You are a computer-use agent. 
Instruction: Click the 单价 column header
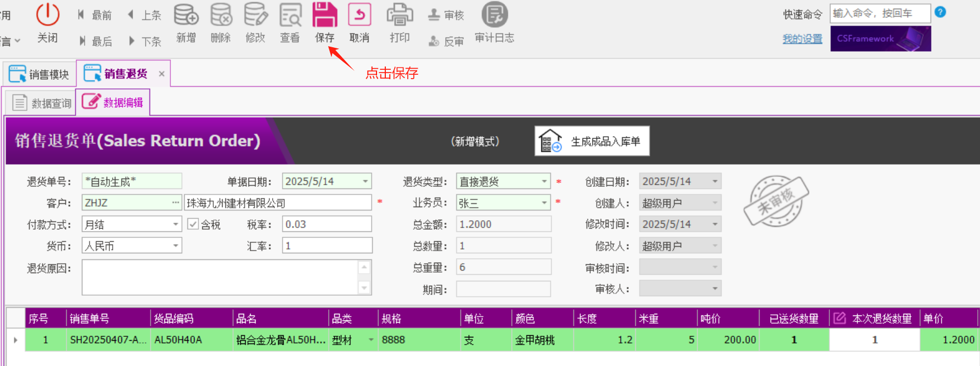click(949, 318)
